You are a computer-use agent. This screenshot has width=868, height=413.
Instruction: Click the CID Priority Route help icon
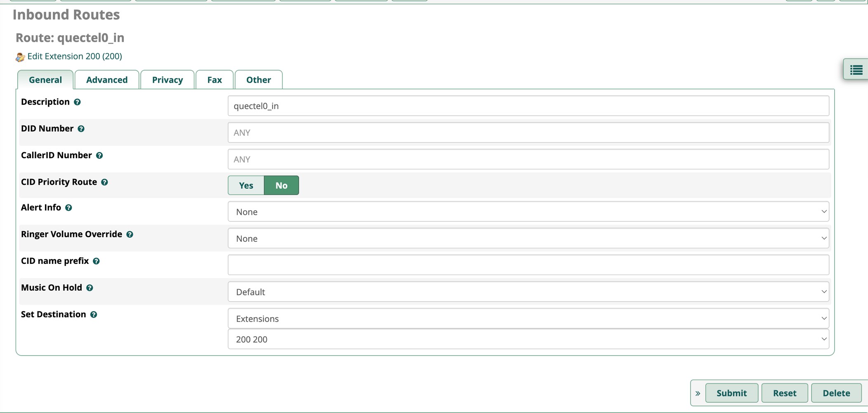coord(105,182)
